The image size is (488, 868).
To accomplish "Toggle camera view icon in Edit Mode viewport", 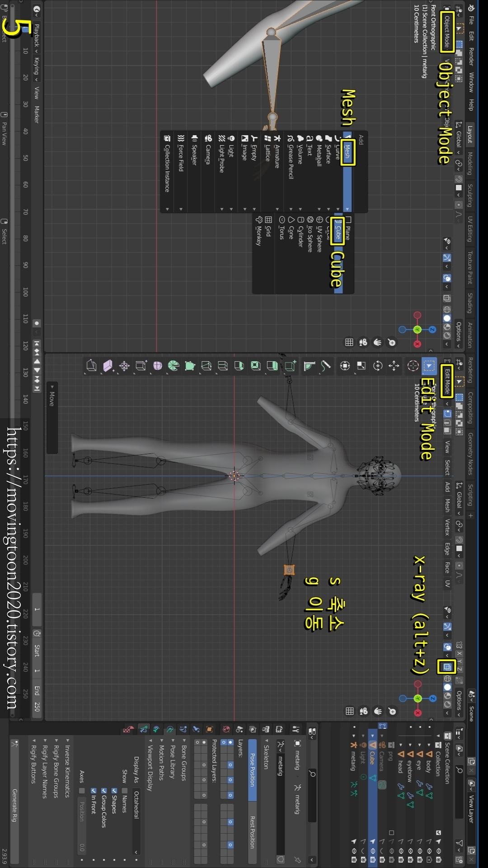I will click(x=363, y=711).
